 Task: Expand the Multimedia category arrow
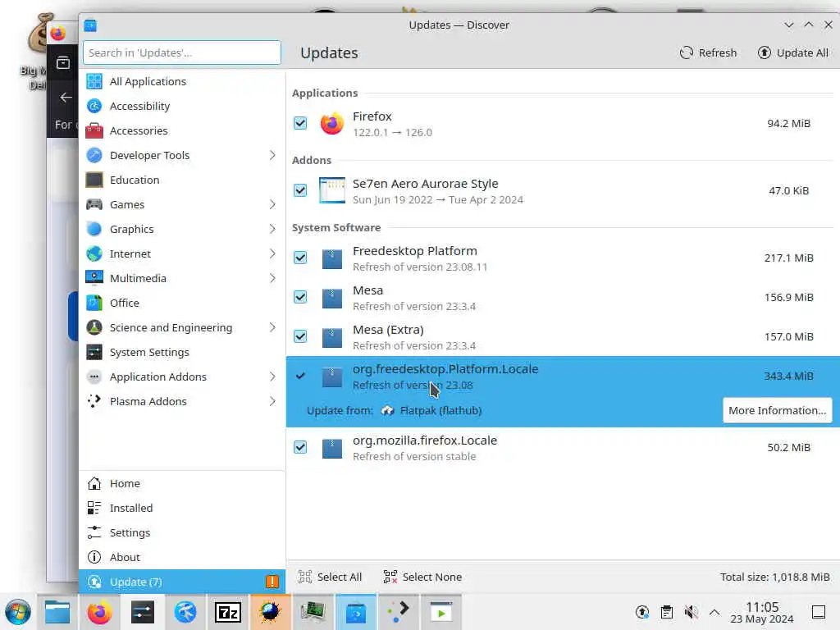click(x=272, y=279)
